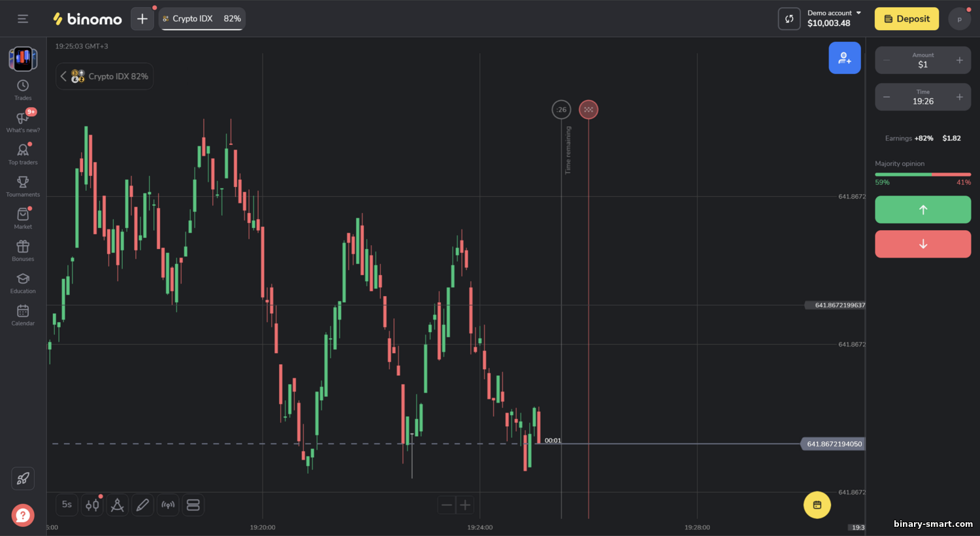This screenshot has height=536, width=980.
Task: Select the drawing pencil tool
Action: pyautogui.click(x=142, y=505)
